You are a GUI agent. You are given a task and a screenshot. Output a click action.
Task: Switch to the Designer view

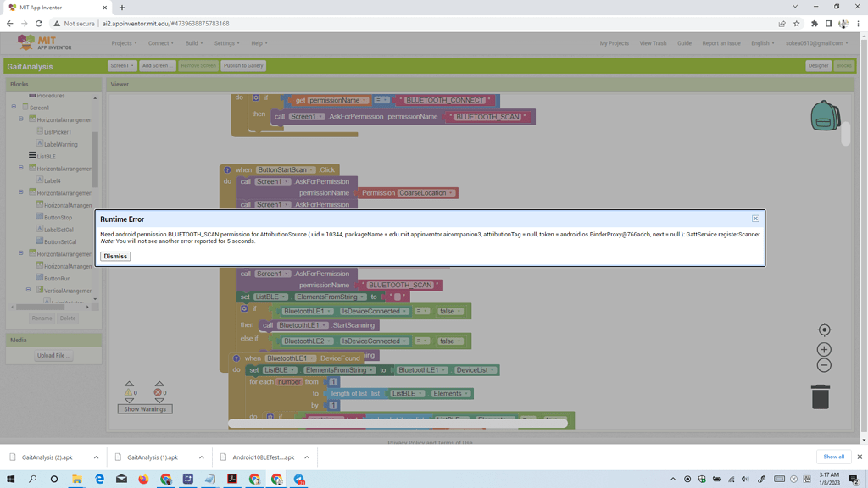(818, 65)
